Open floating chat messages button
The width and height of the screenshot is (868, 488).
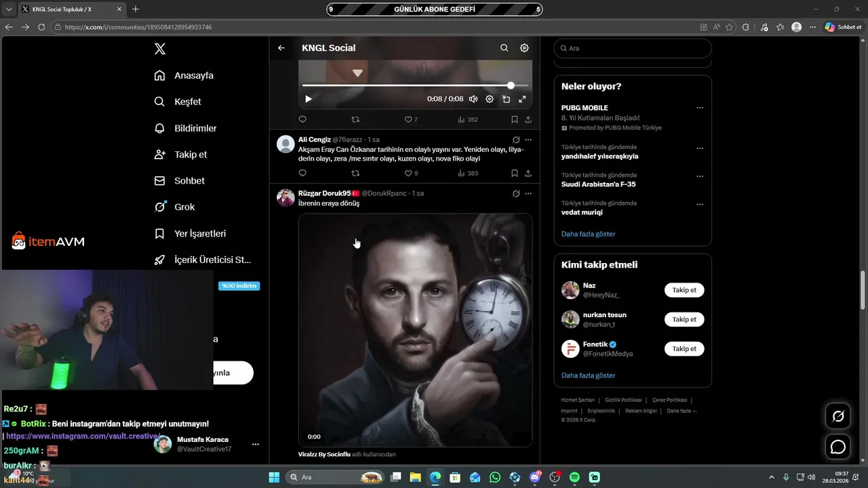[838, 447]
